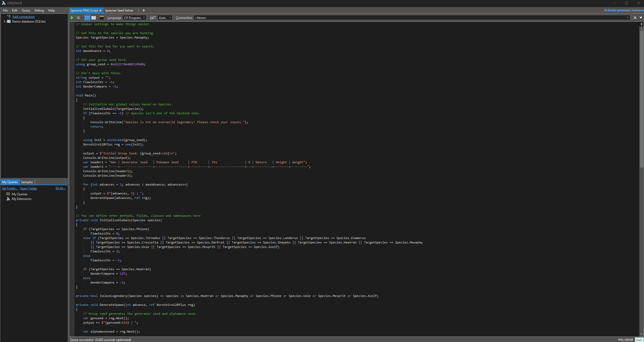This screenshot has height=342, width=644.
Task: Run the query with the green play button
Action: (72, 18)
